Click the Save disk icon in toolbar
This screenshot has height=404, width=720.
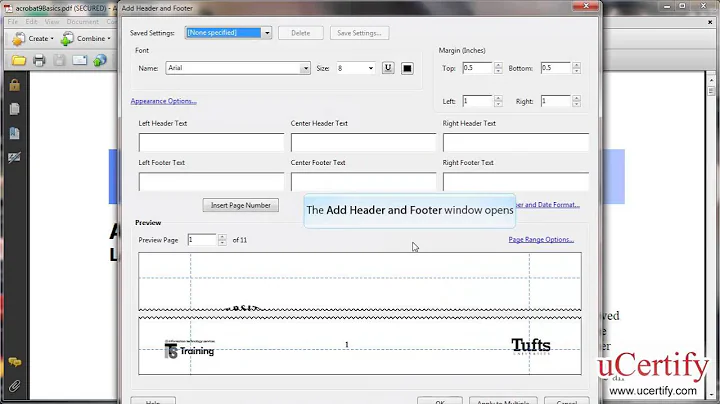pos(59,60)
